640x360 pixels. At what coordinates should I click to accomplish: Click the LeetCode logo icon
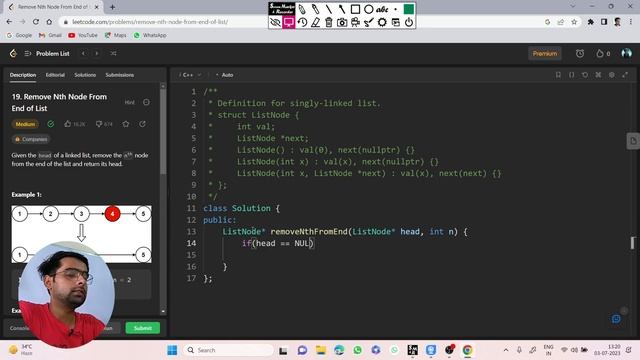(x=13, y=53)
